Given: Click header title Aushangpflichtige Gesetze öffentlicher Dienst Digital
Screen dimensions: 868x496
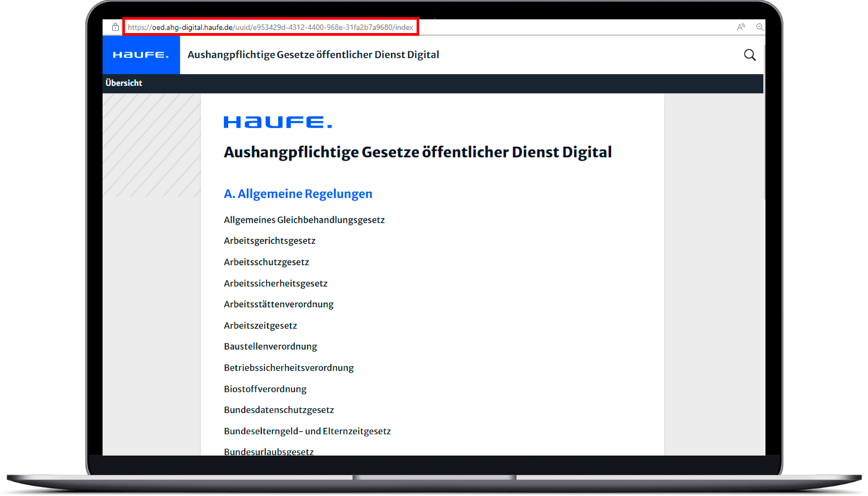Looking at the screenshot, I should point(313,55).
